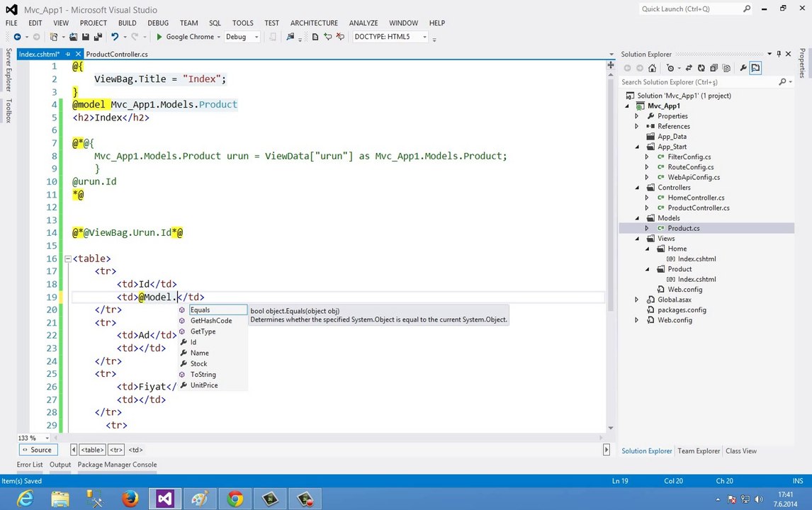Expand the References node
This screenshot has height=510, width=812.
[636, 126]
